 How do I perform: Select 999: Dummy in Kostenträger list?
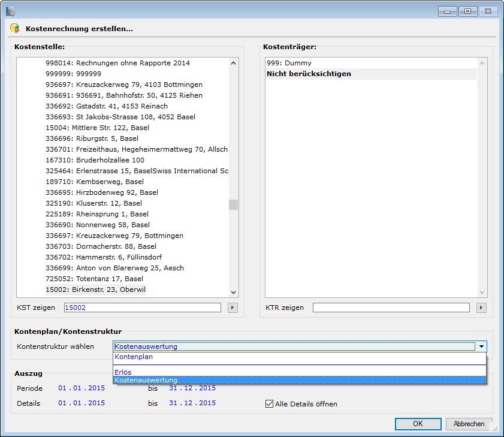point(289,63)
